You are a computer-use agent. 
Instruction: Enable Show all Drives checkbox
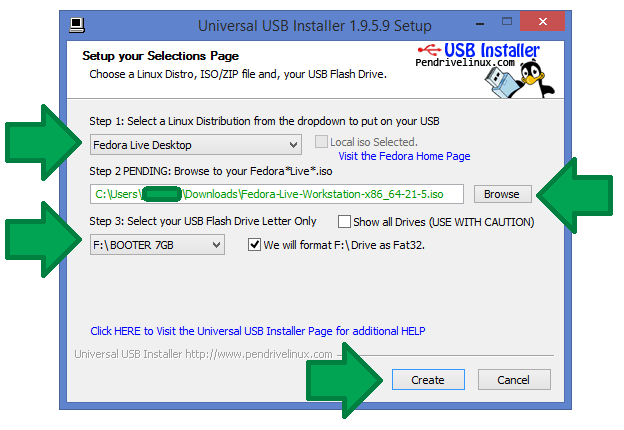[344, 222]
